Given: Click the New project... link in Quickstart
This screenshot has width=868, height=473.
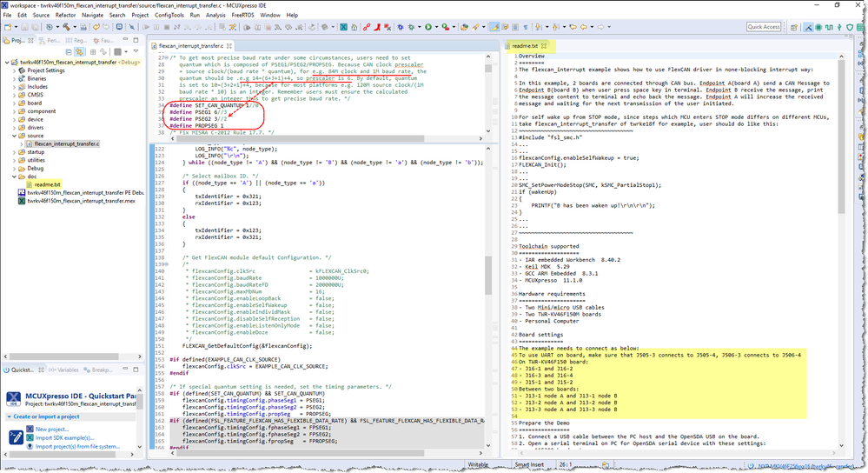Looking at the screenshot, I should tap(52, 430).
